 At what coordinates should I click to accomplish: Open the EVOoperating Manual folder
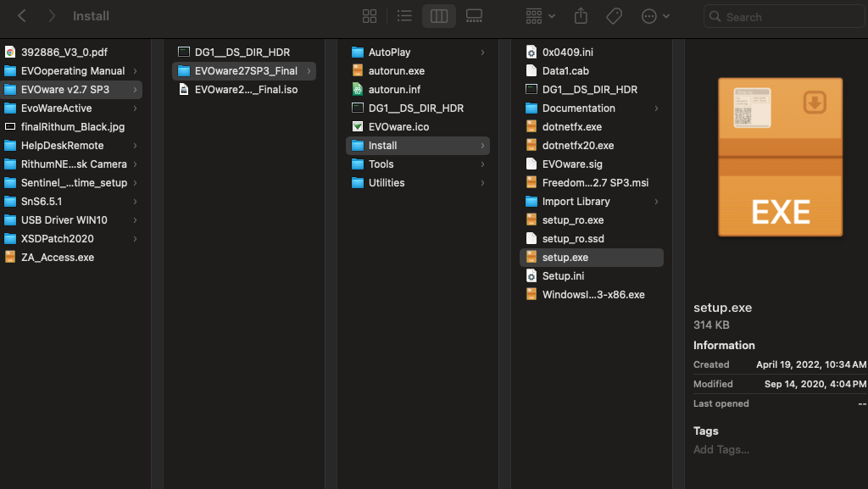[x=71, y=71]
